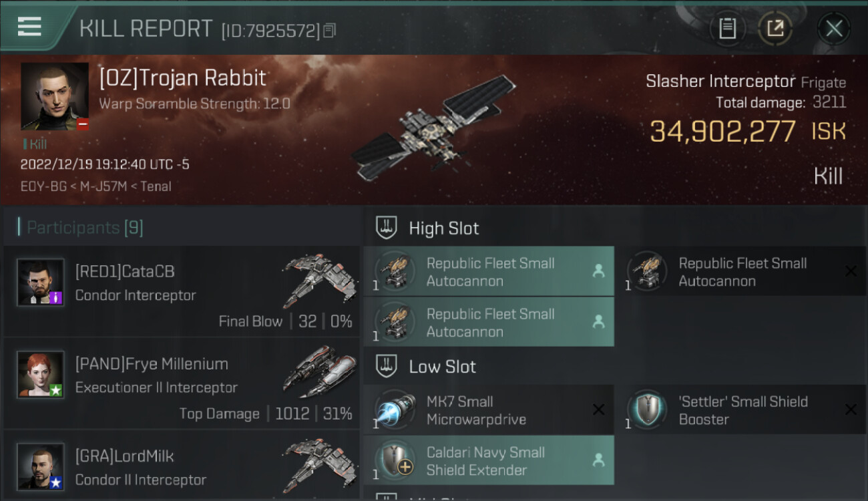Click the 'Settler' Small Shield Booster icon

click(x=646, y=410)
